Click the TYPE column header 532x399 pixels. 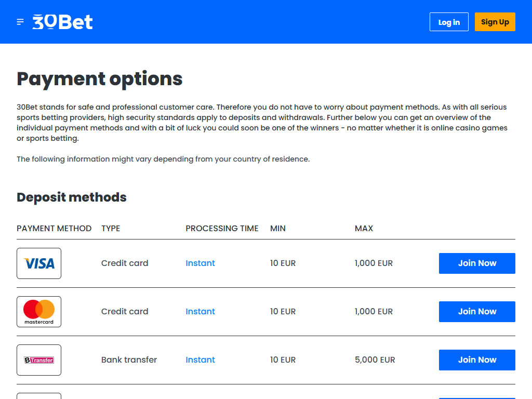111,229
